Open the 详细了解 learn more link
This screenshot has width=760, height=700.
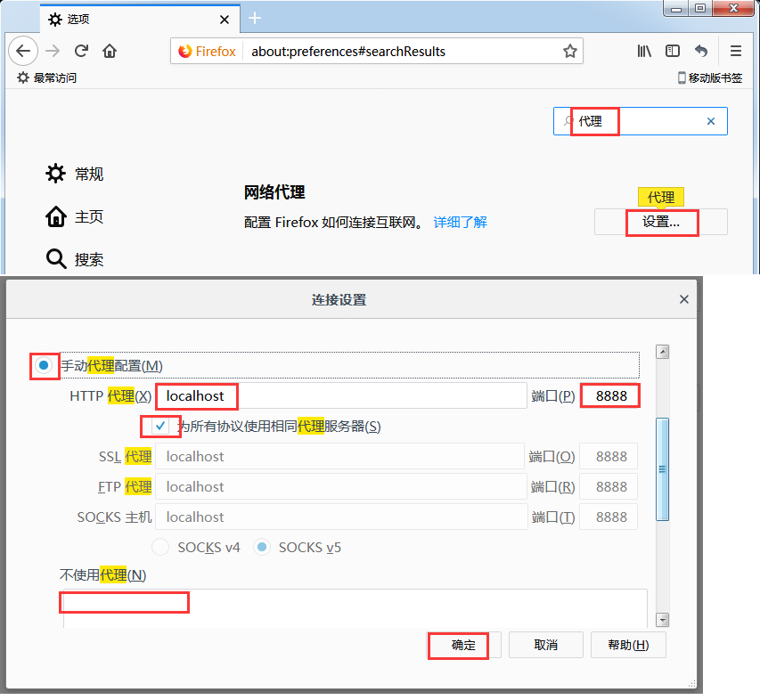(x=460, y=222)
